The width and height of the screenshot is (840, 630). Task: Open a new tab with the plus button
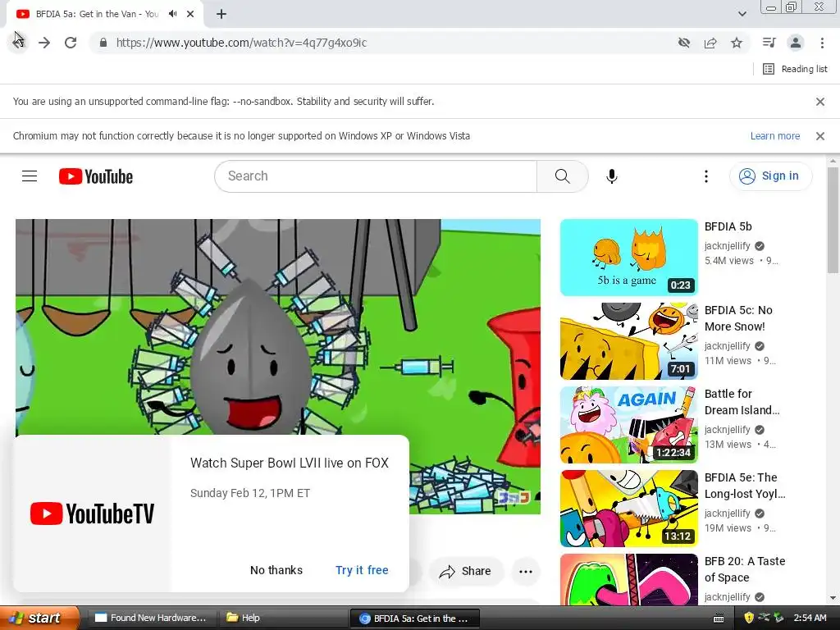[221, 14]
